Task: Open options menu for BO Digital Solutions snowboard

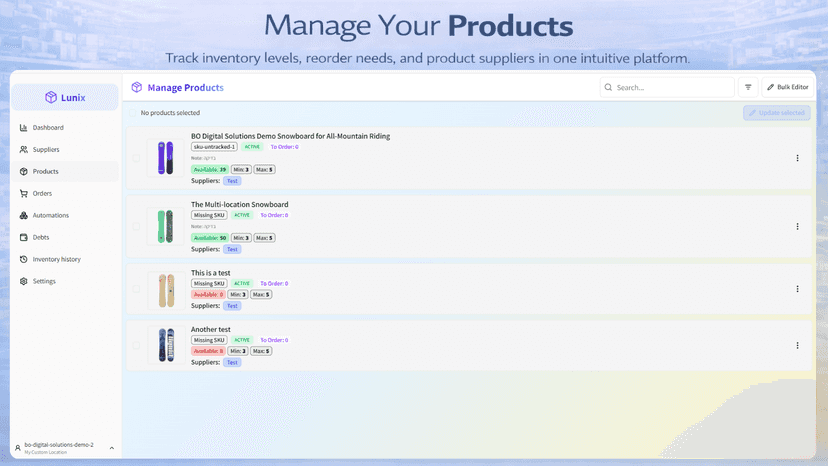Action: 797,158
